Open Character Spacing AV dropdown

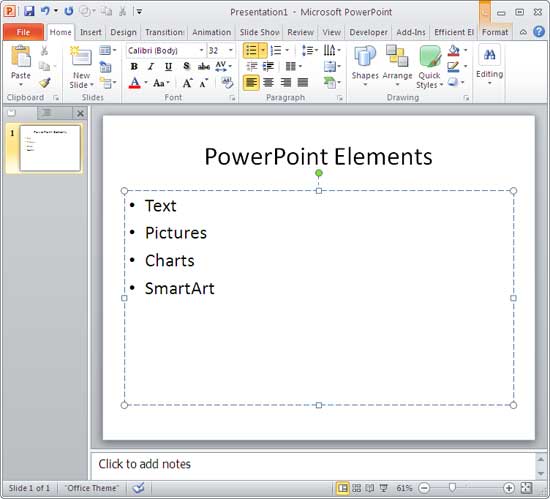click(x=223, y=66)
